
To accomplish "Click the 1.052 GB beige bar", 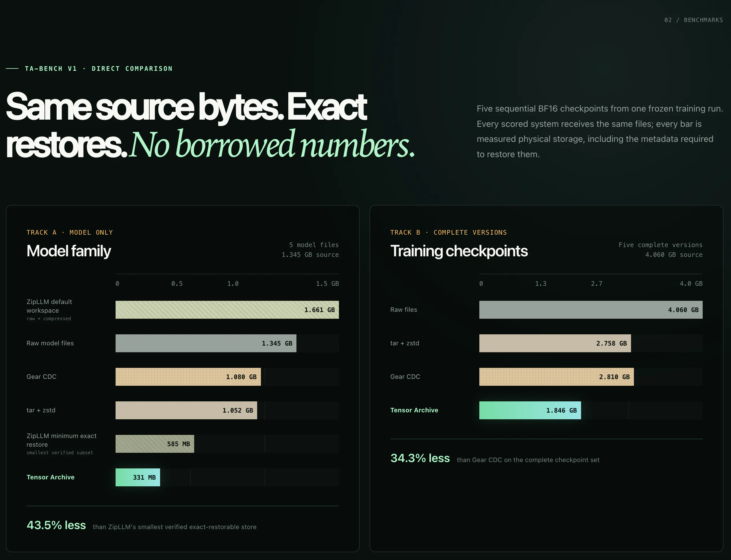I will pos(186,410).
